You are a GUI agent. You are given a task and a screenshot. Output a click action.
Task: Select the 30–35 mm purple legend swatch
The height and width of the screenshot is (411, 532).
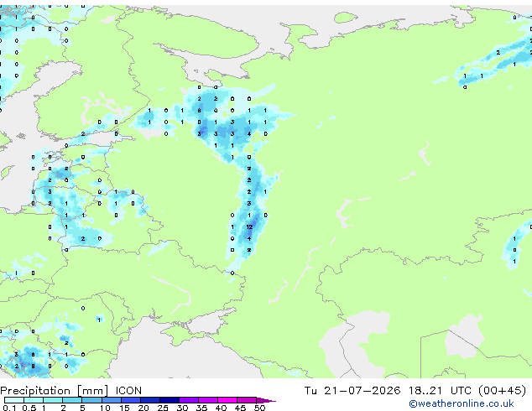click(189, 400)
